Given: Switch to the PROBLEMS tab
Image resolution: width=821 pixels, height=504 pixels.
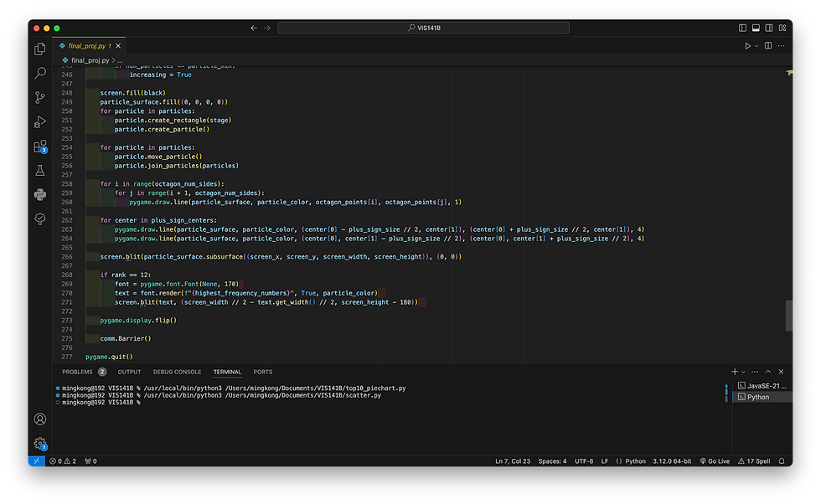Looking at the screenshot, I should [x=77, y=372].
